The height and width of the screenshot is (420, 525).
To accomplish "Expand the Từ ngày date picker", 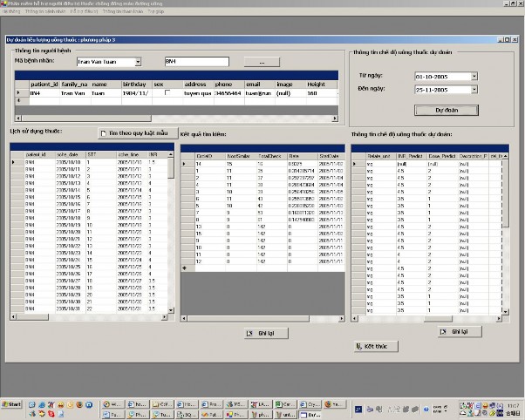I will tap(474, 77).
